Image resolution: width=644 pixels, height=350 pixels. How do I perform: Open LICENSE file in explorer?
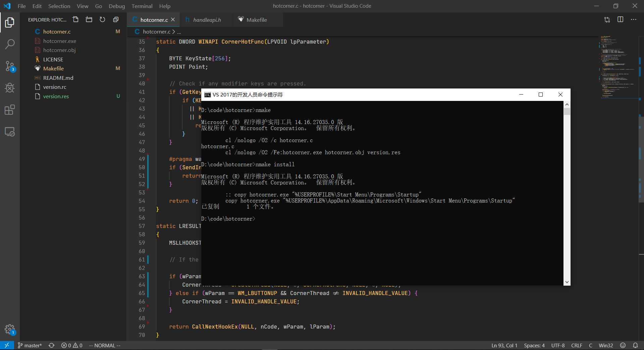click(x=73, y=59)
